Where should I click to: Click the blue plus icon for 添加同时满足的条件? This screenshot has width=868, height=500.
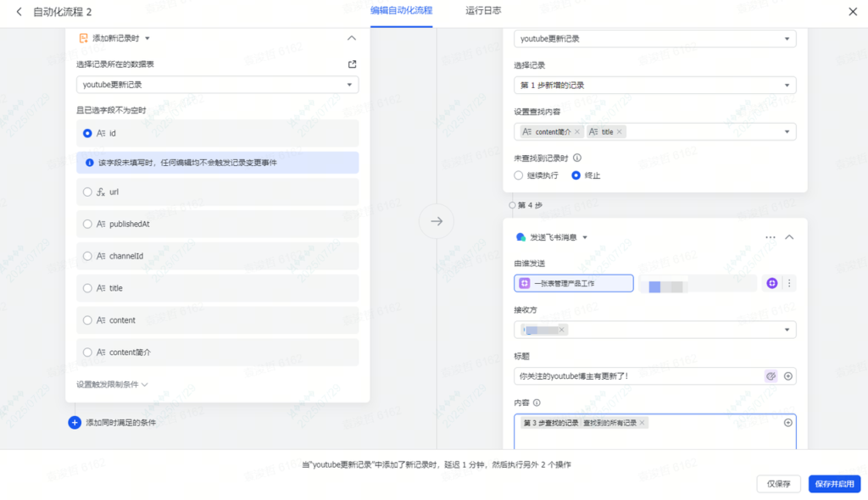click(x=75, y=422)
